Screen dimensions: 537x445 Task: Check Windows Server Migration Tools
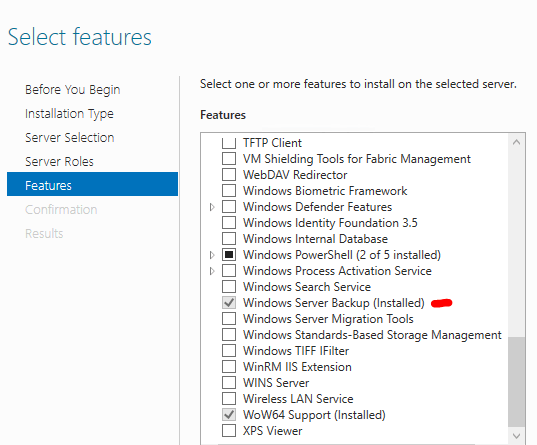point(229,319)
